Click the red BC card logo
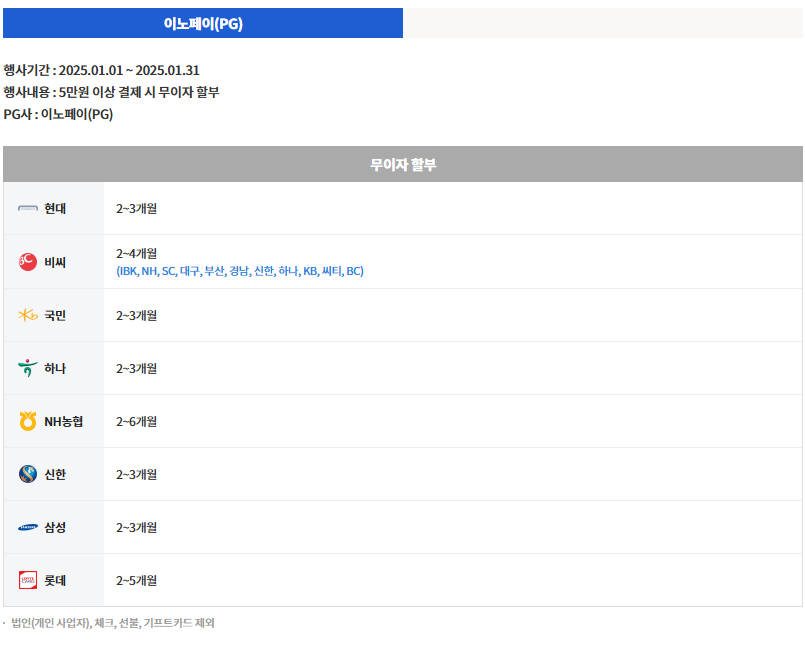Screen dimensions: 805x646 pos(28,262)
